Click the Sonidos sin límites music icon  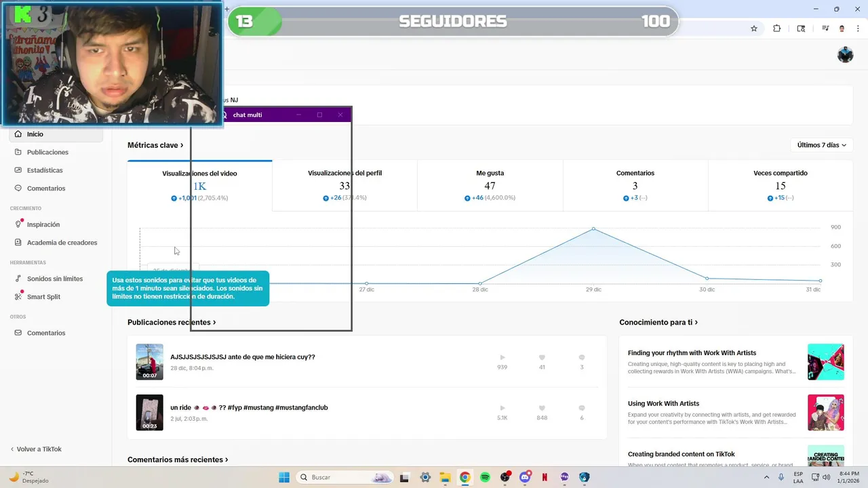click(x=18, y=279)
